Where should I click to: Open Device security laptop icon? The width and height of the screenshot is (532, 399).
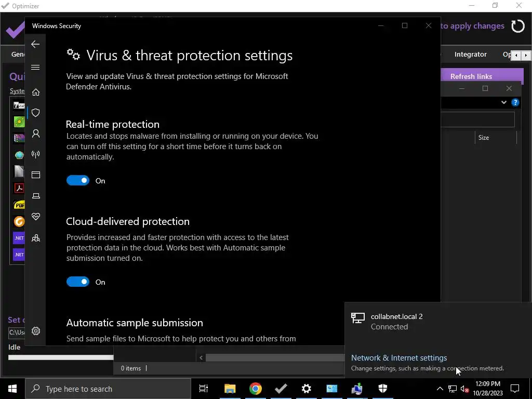[36, 196]
